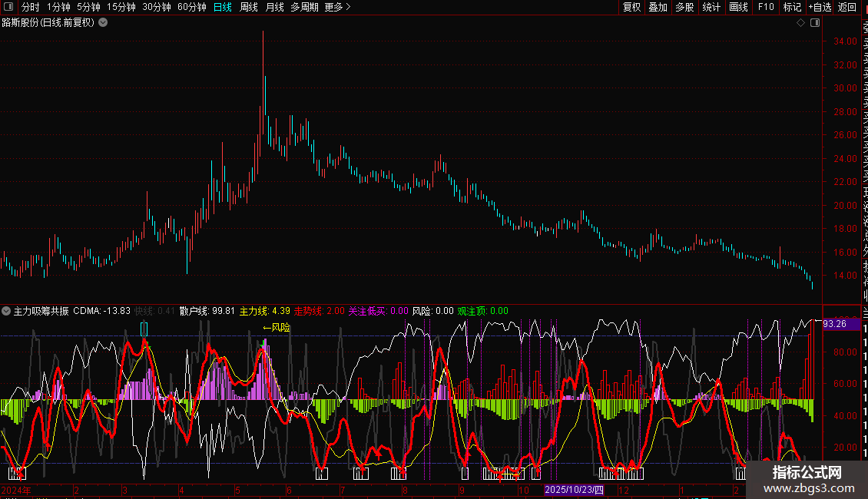This screenshot has width=868, height=499.
Task: Expand the 更多 periods chevron
Action: pyautogui.click(x=338, y=7)
